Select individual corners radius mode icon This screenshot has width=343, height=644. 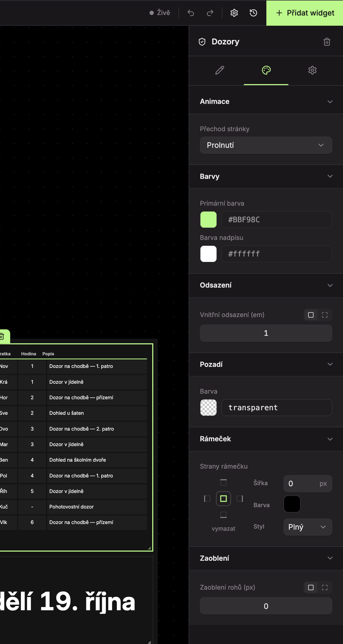[x=325, y=587]
